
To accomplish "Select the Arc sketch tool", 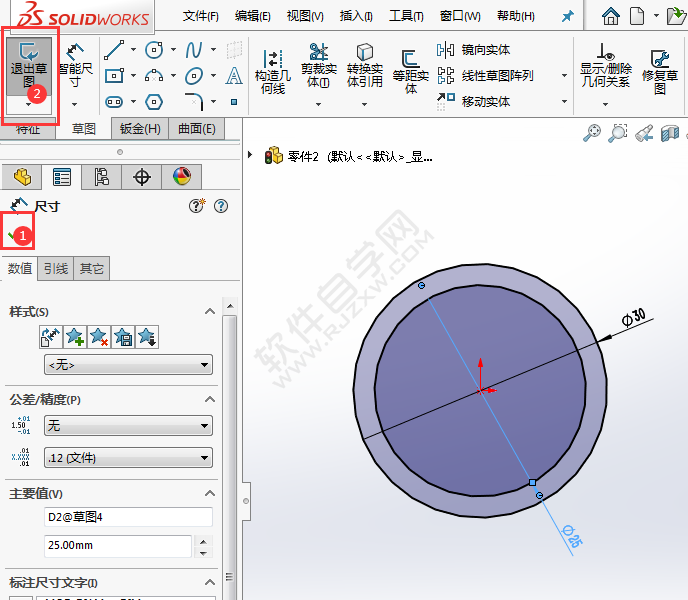I will click(x=154, y=75).
